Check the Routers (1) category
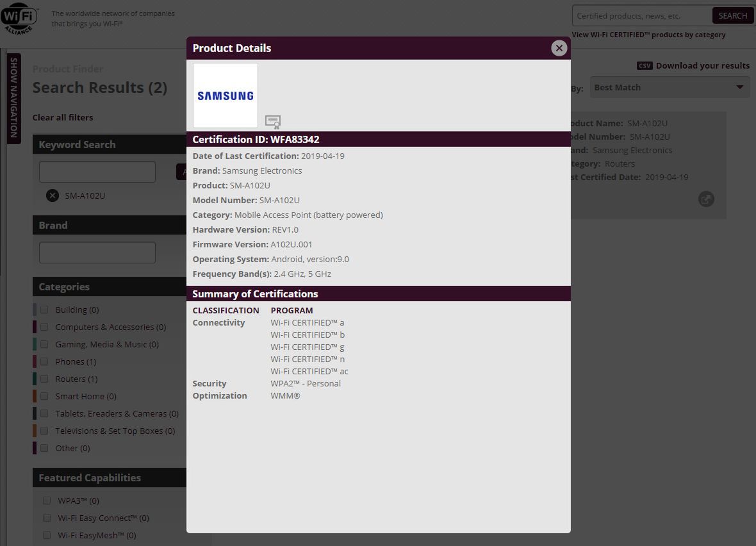The height and width of the screenshot is (546, 756). (44, 379)
